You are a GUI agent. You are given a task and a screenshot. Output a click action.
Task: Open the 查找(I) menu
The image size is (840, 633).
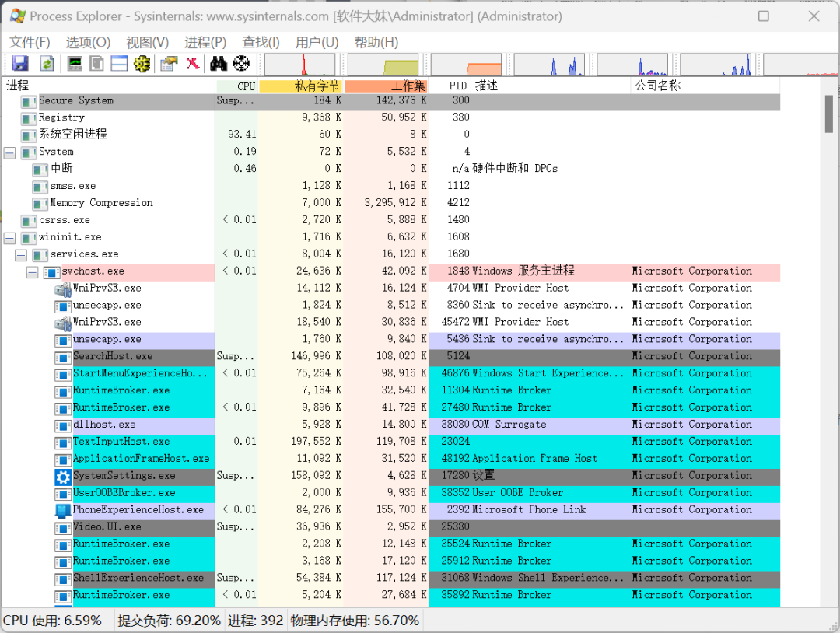coord(261,42)
